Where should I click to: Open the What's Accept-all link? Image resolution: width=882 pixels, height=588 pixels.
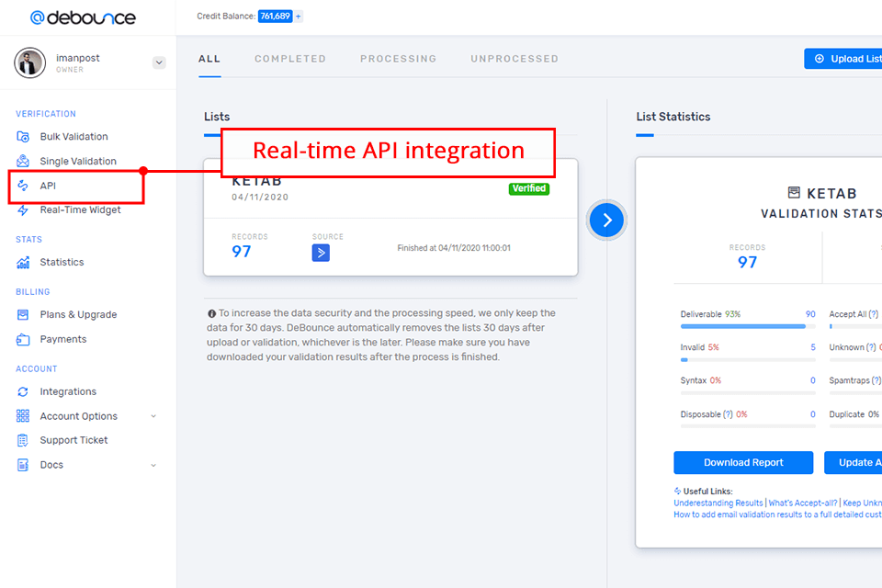pyautogui.click(x=803, y=503)
